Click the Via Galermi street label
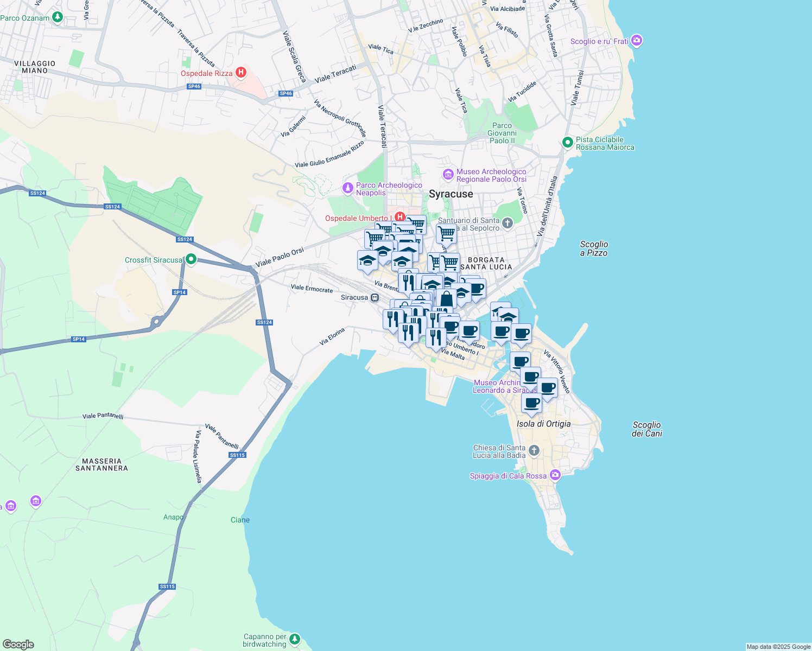The image size is (812, 651). pyautogui.click(x=293, y=126)
